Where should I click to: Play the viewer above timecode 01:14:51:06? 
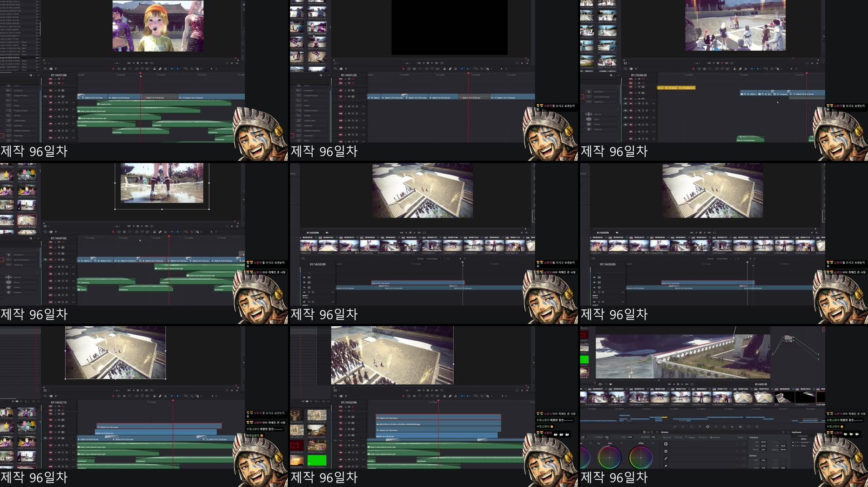(x=142, y=63)
